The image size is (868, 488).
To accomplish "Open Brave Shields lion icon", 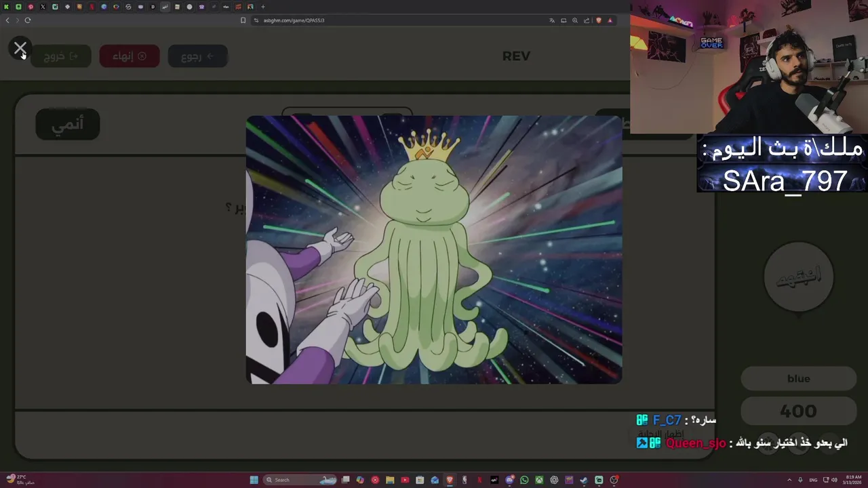I will tap(599, 20).
